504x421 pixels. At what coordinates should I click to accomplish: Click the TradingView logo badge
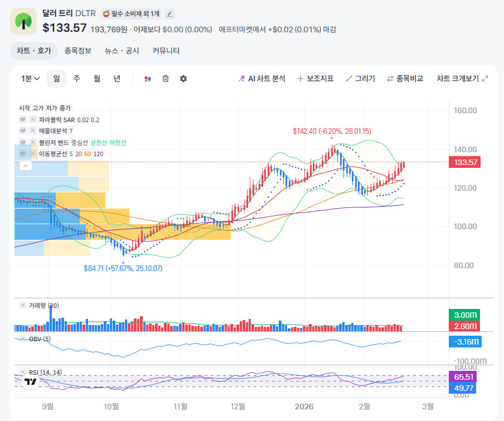click(x=31, y=382)
